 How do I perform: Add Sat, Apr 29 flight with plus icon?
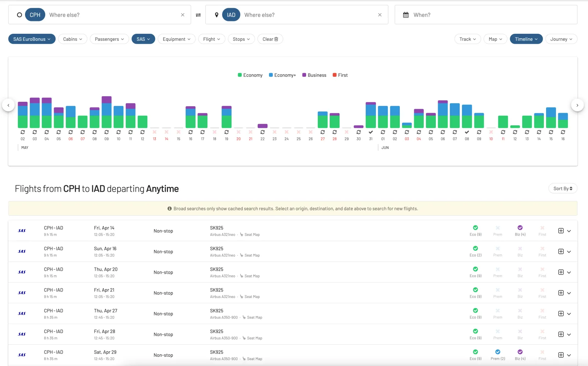(561, 355)
